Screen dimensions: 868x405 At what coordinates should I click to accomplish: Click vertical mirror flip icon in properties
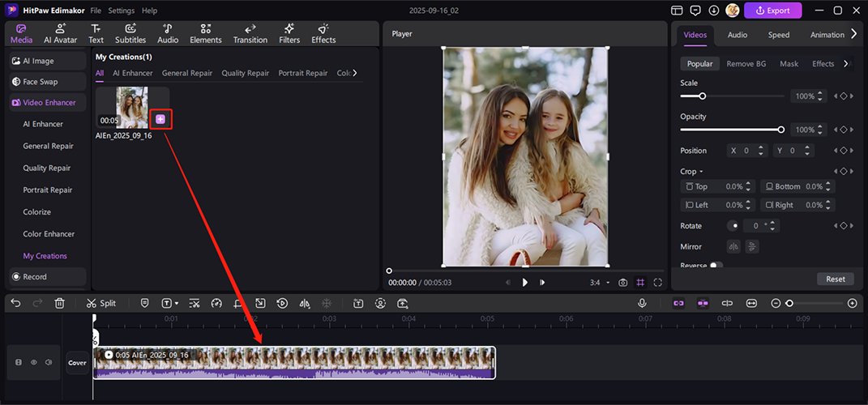[x=752, y=247]
